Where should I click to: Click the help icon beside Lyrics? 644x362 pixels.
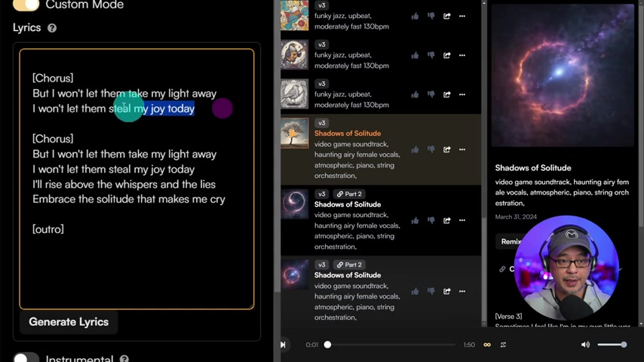point(52,28)
